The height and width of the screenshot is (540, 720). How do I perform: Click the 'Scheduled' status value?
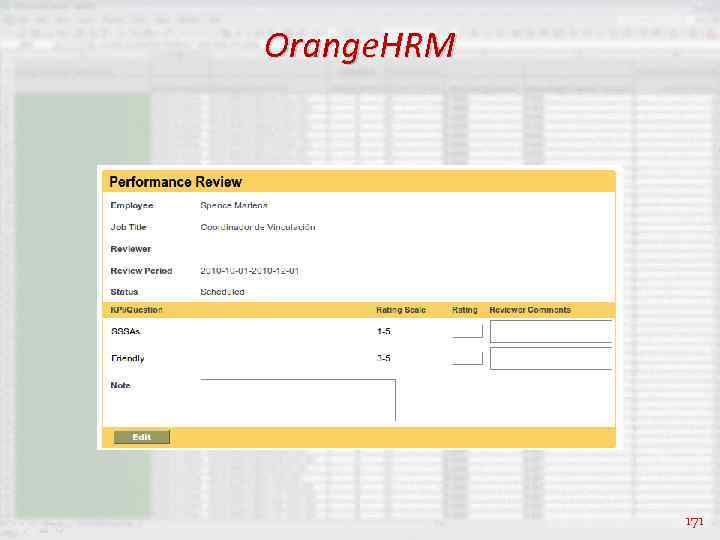pyautogui.click(x=222, y=292)
